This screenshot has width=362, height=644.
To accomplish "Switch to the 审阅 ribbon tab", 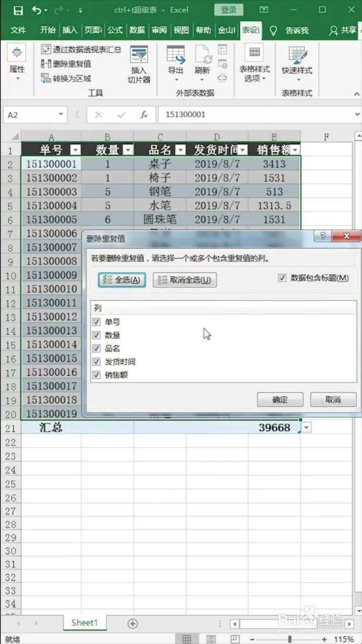I will [x=159, y=30].
